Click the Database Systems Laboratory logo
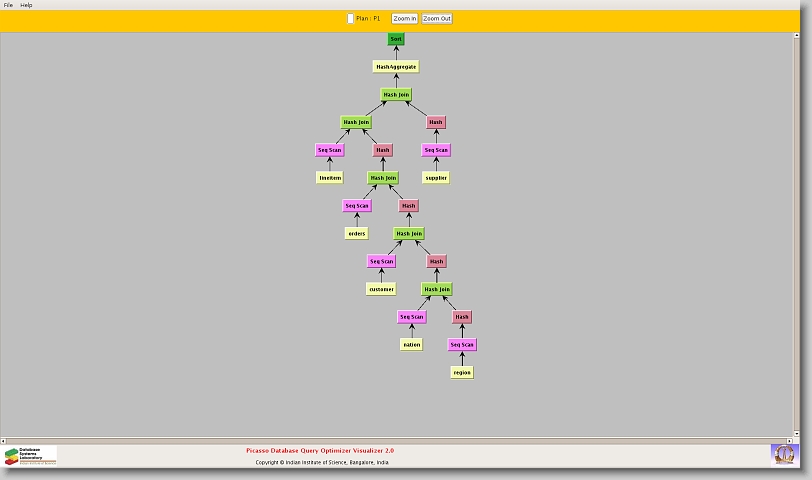Screen dimensions: 812x480 click(x=30, y=456)
